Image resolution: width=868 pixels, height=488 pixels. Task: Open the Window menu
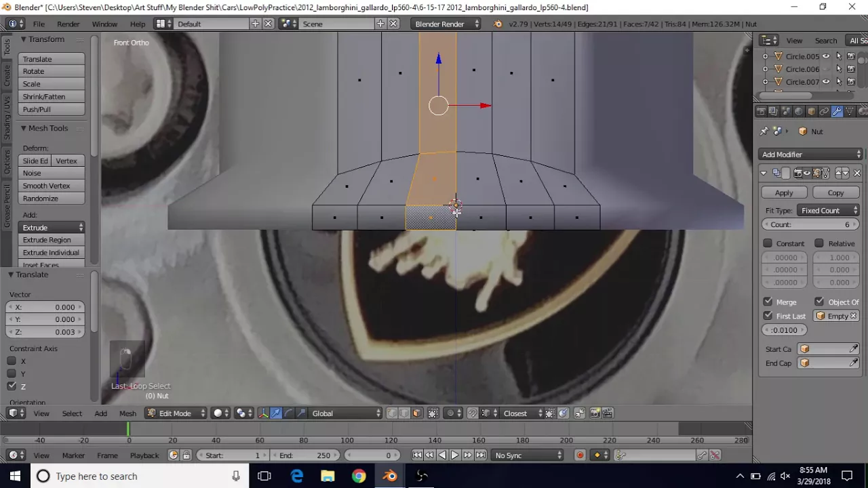coord(104,24)
